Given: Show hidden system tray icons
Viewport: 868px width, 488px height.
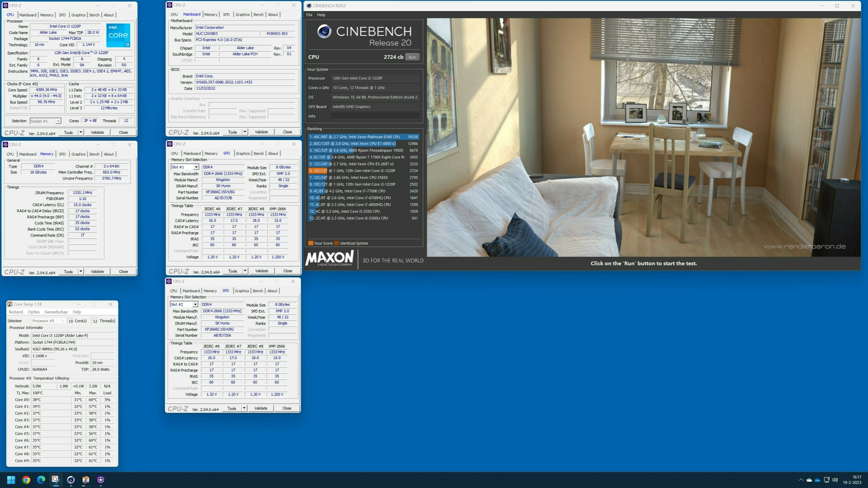Looking at the screenshot, I should tap(801, 480).
